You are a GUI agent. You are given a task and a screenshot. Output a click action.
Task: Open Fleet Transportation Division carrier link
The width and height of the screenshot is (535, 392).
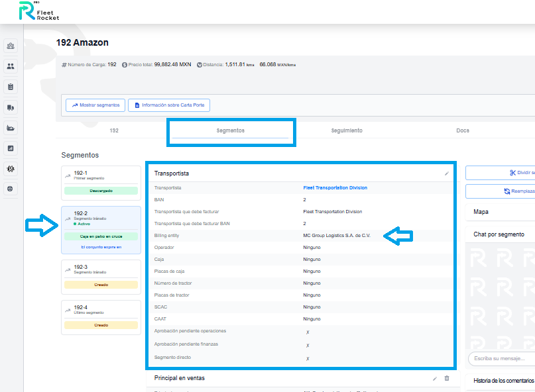pyautogui.click(x=335, y=188)
